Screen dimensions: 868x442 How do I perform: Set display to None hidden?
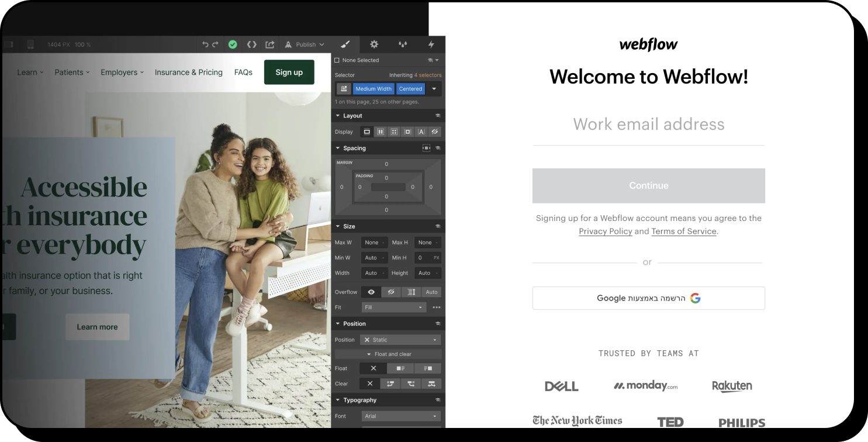(434, 132)
